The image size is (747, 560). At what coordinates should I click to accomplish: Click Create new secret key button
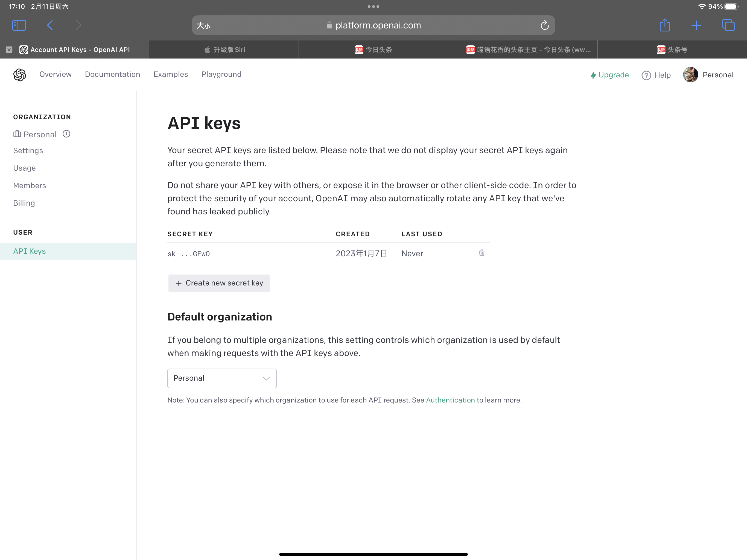(x=219, y=283)
